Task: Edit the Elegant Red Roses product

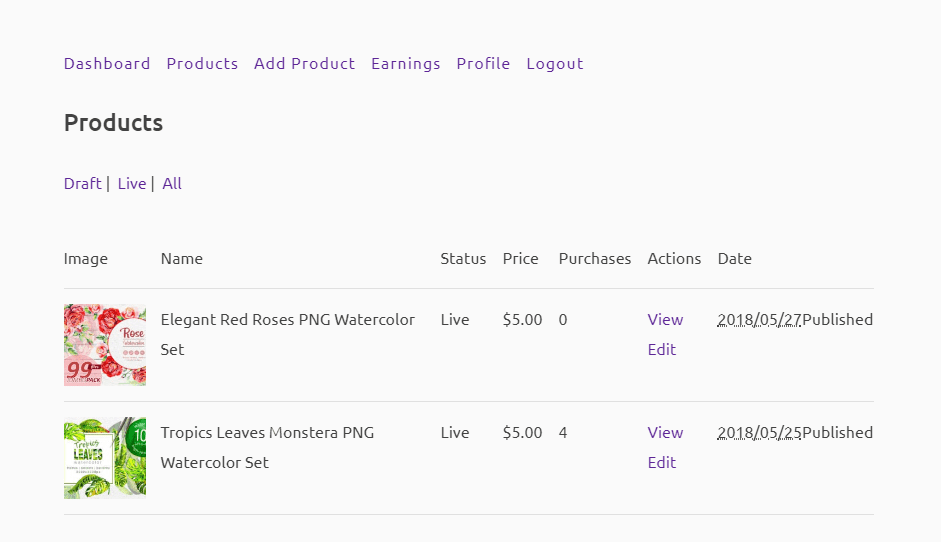Action: tap(661, 349)
